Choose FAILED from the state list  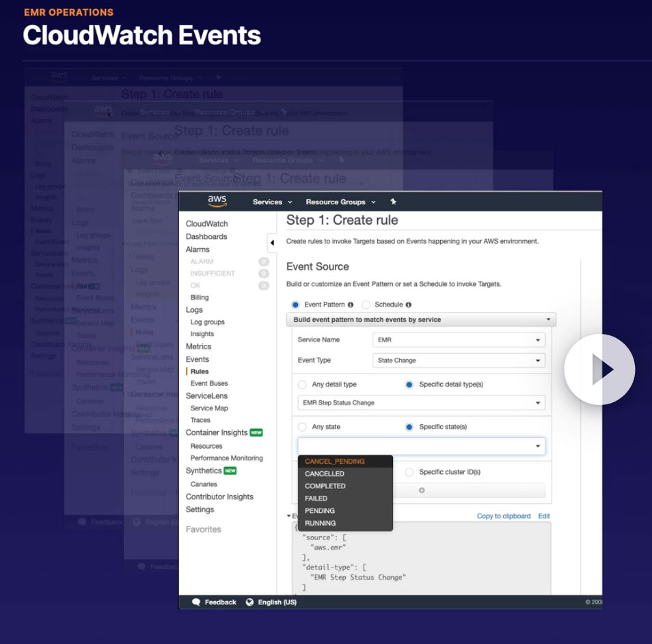345,498
